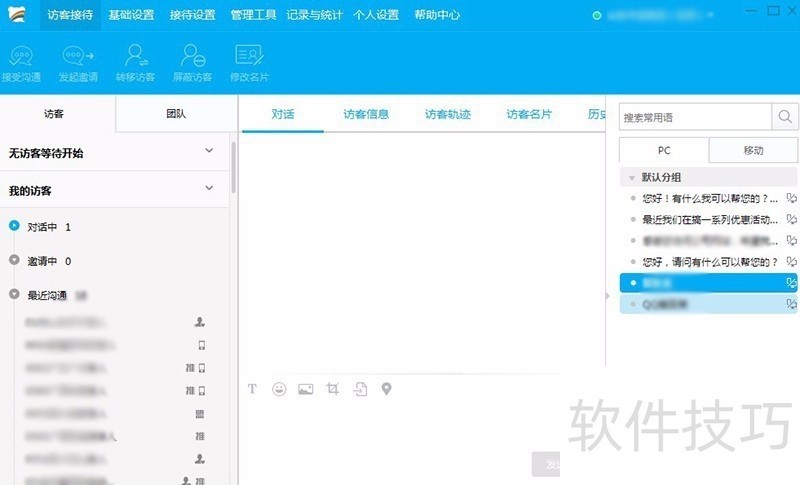
Task: Switch to the 移动 phrases tab
Action: coord(753,150)
